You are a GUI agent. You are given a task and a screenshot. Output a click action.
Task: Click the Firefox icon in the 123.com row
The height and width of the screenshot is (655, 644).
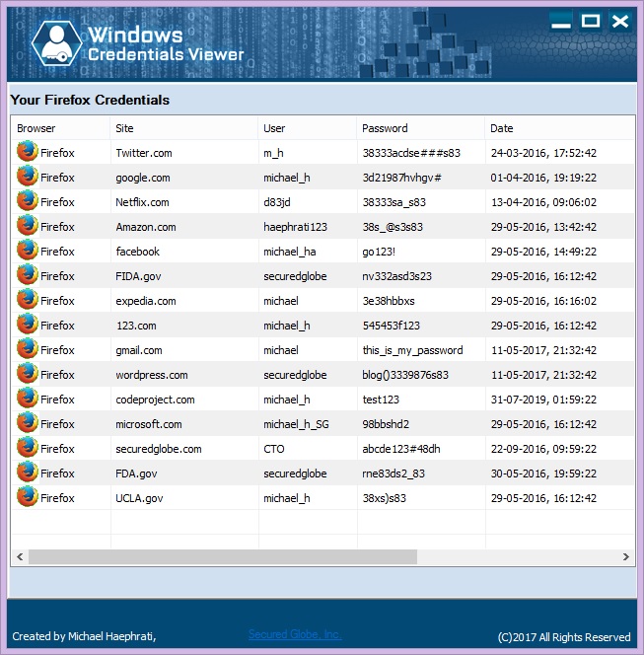[28, 324]
